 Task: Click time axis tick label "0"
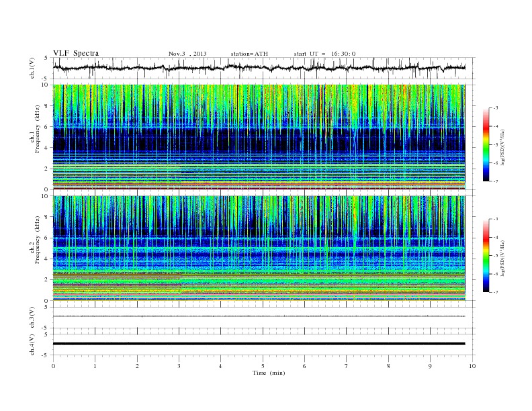[x=53, y=366]
